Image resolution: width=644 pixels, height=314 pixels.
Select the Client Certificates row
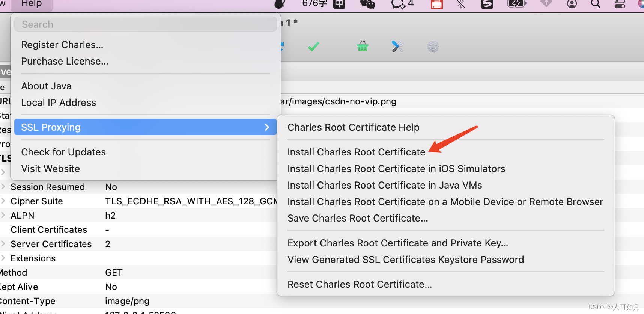click(x=138, y=229)
